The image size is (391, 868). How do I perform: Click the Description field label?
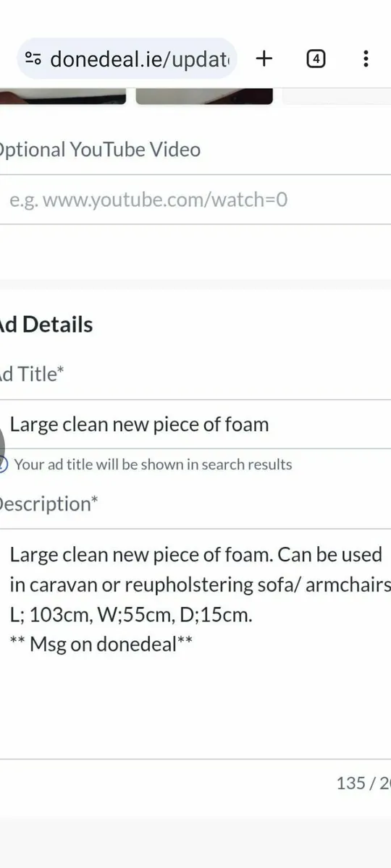click(49, 504)
